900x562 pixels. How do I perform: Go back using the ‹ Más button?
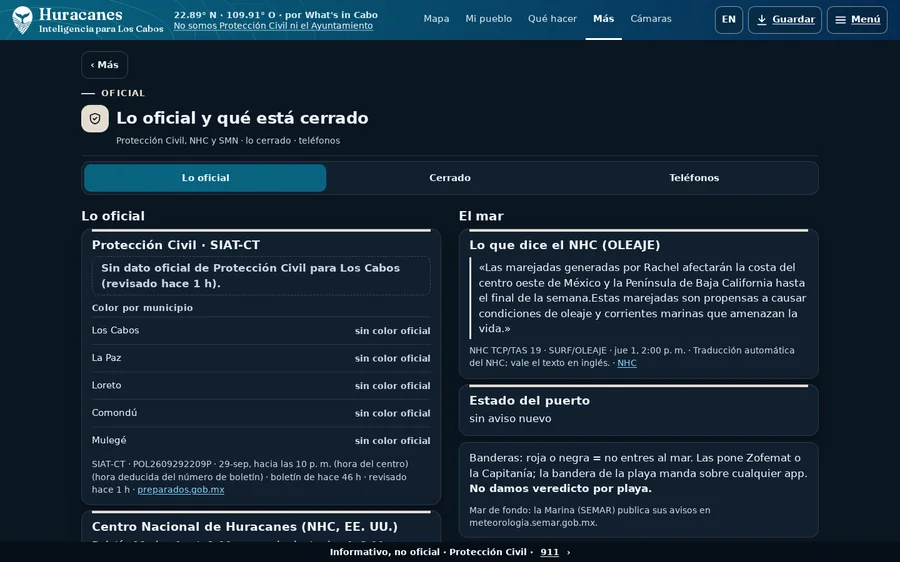coord(104,65)
